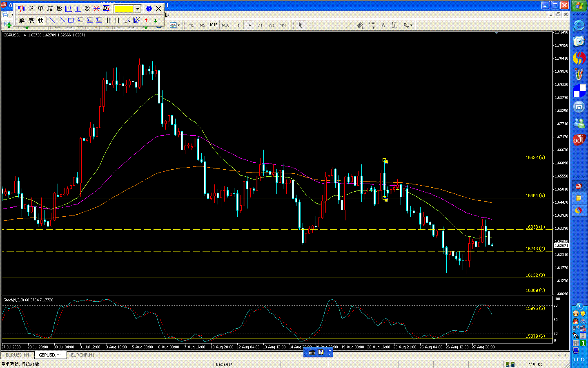
Task: Pick the yellow color swatch
Action: click(x=125, y=9)
